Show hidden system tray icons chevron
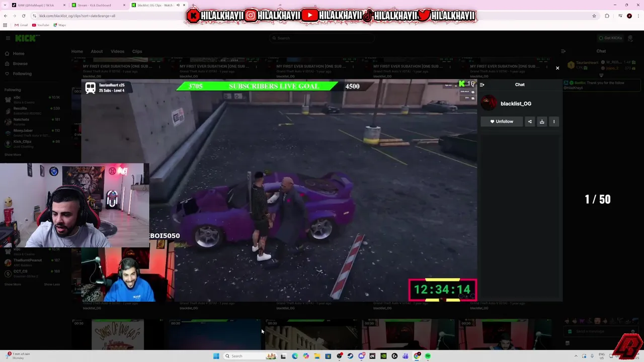This screenshot has height=362, width=644. [x=577, y=356]
